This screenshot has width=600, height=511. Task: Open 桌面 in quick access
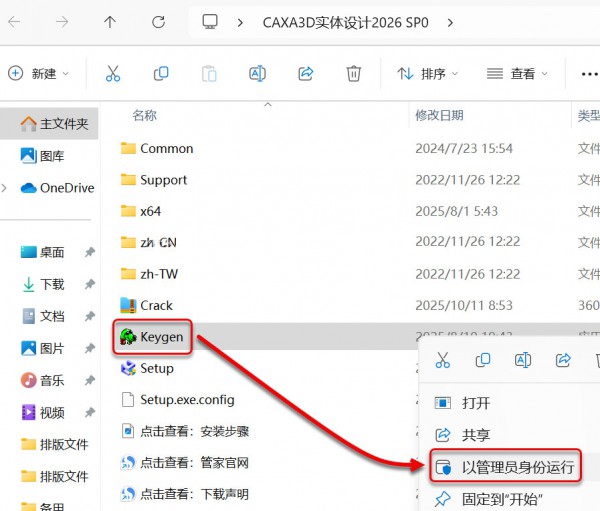coord(42,252)
